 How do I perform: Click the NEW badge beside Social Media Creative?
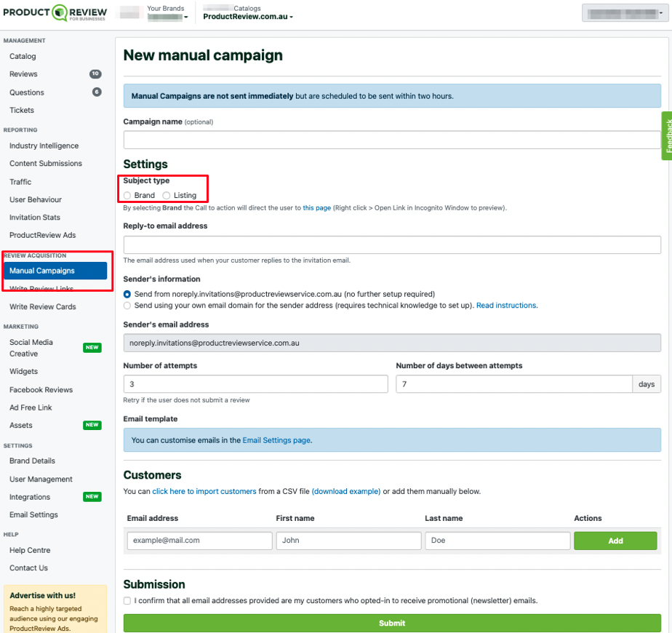click(x=92, y=347)
